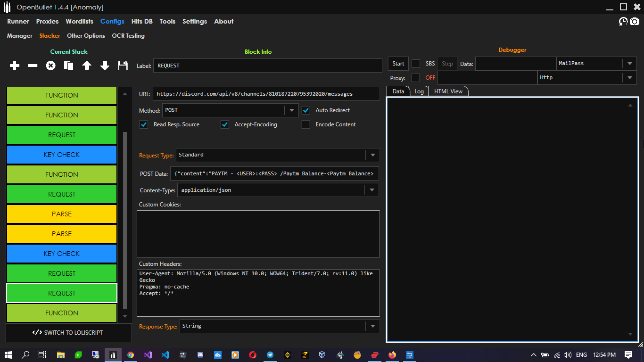Switch to Other Options sub-tab
The height and width of the screenshot is (362, 644).
[x=86, y=36]
